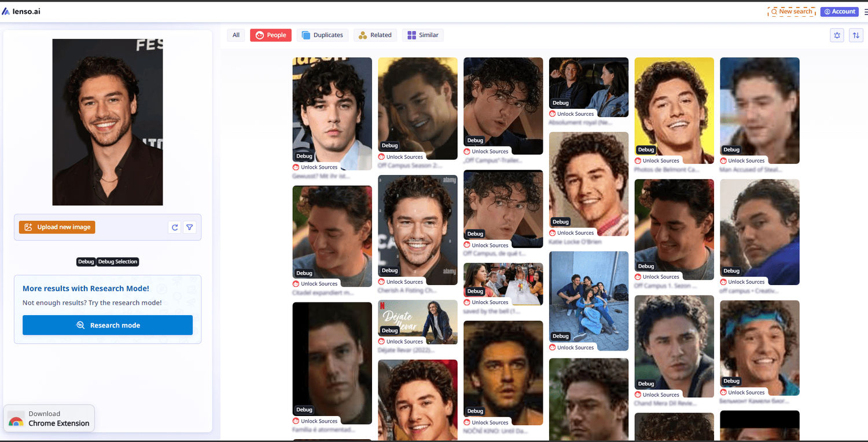Click Debug badge on the alamy watermarked photo
868x442 pixels.
389,271
